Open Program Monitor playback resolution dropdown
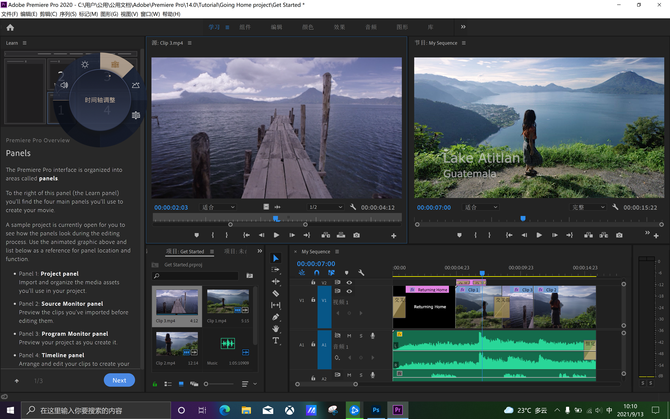670x419 pixels. pos(588,207)
